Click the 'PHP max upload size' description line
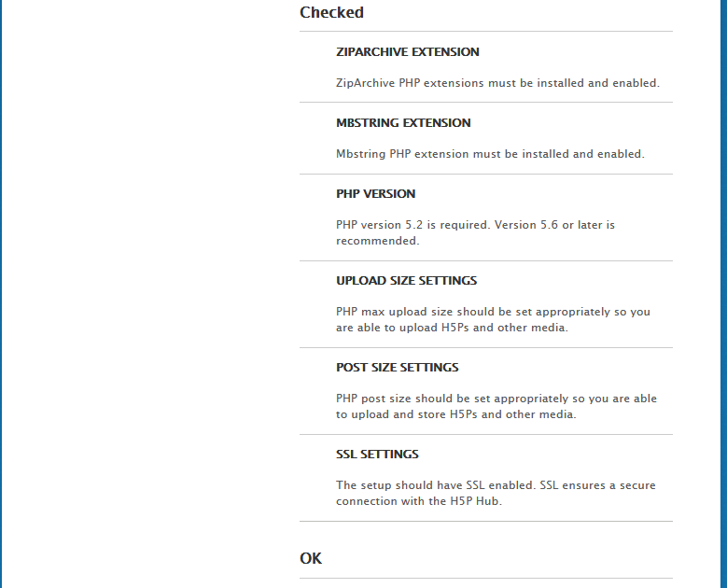727x588 pixels. [x=493, y=312]
